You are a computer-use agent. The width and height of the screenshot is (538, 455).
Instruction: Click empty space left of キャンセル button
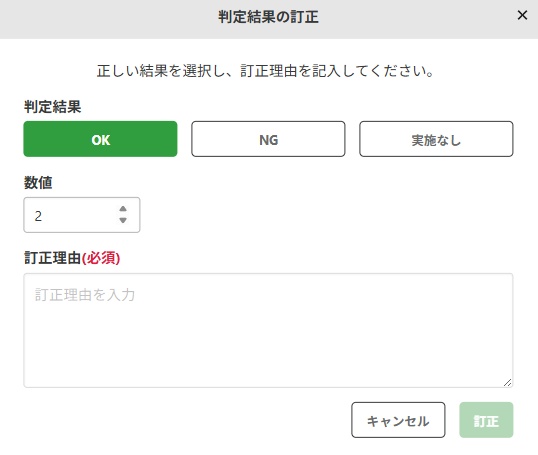click(x=185, y=420)
